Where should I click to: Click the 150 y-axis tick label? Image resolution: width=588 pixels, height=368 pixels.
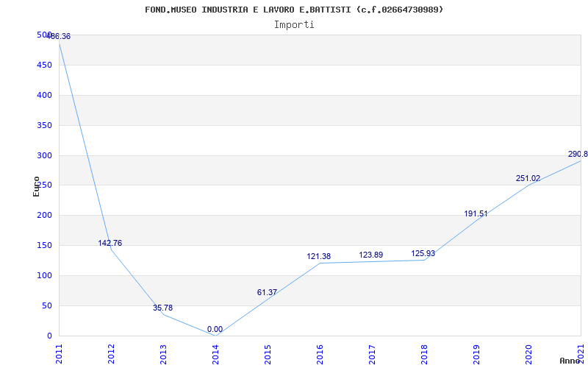click(x=44, y=246)
